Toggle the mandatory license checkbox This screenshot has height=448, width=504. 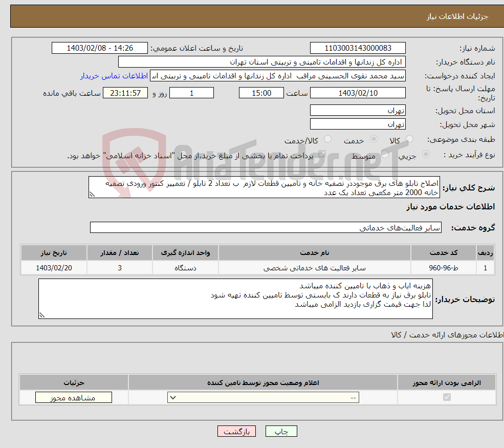[x=447, y=397]
